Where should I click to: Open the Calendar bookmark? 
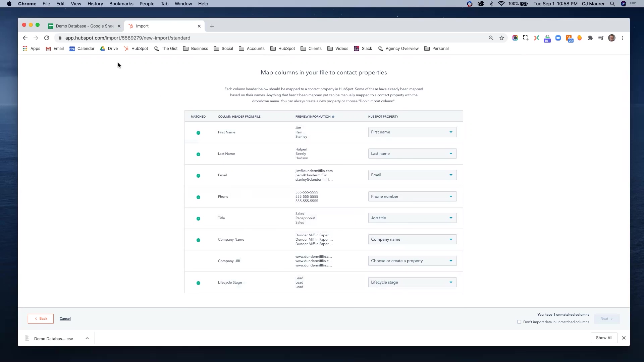pos(82,49)
